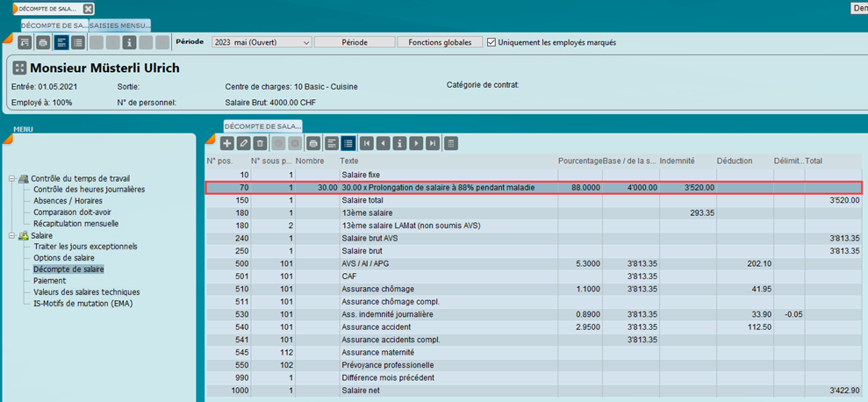This screenshot has height=402, width=868.
Task: Close the 'Décompte de sala...' window tab
Action: click(88, 9)
